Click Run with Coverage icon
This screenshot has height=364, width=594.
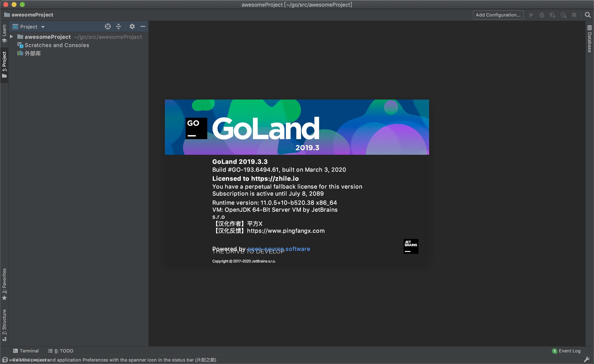click(552, 15)
